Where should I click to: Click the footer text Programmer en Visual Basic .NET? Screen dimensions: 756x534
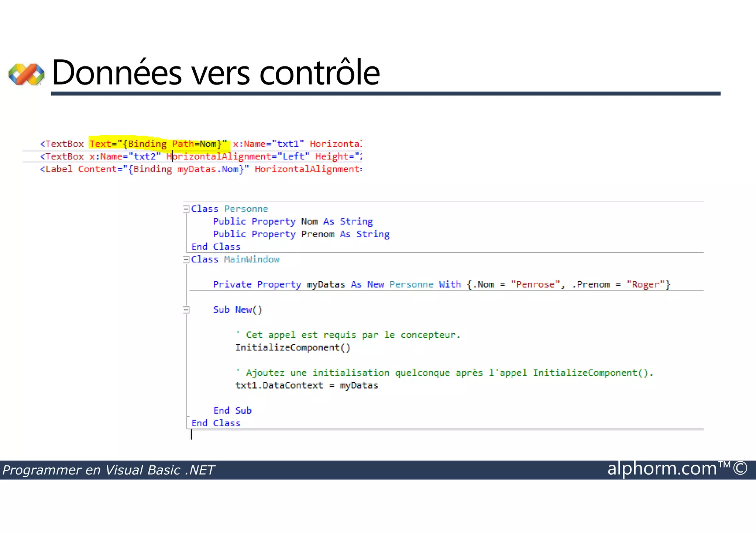pos(109,470)
